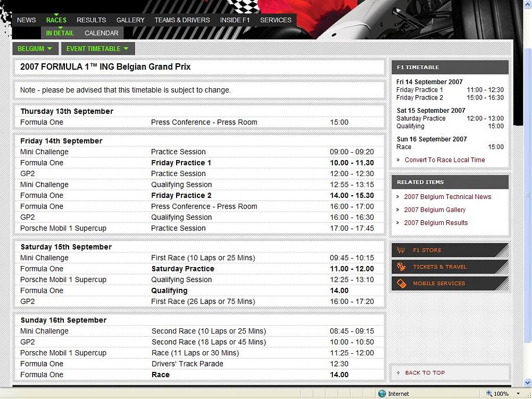This screenshot has width=532, height=399.
Task: Click Second Race (18 Laps or 45 Mins)
Action: point(209,342)
